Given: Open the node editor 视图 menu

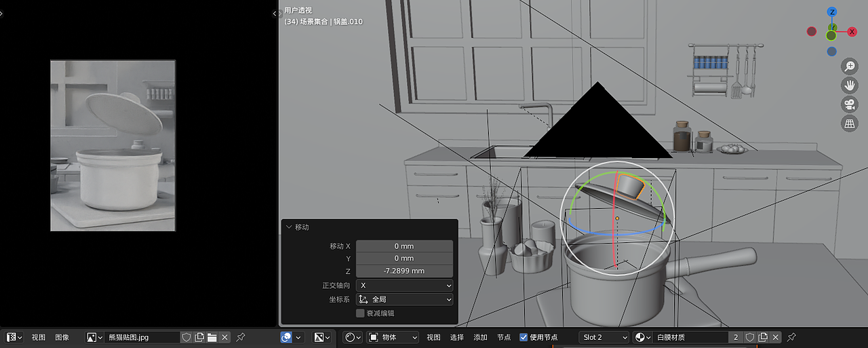Looking at the screenshot, I should (x=434, y=337).
